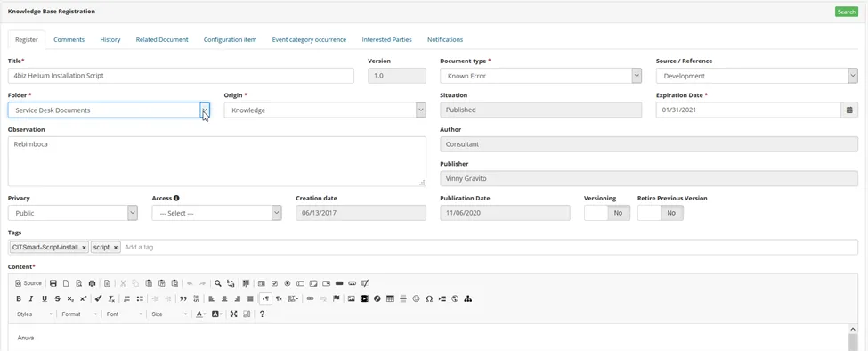Toggle Italic formatting

click(31, 298)
